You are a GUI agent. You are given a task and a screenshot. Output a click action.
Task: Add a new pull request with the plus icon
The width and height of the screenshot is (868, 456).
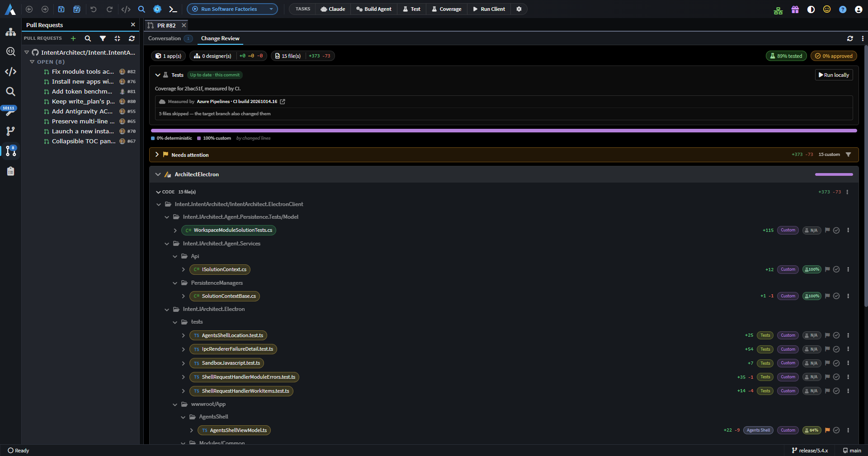click(x=73, y=38)
